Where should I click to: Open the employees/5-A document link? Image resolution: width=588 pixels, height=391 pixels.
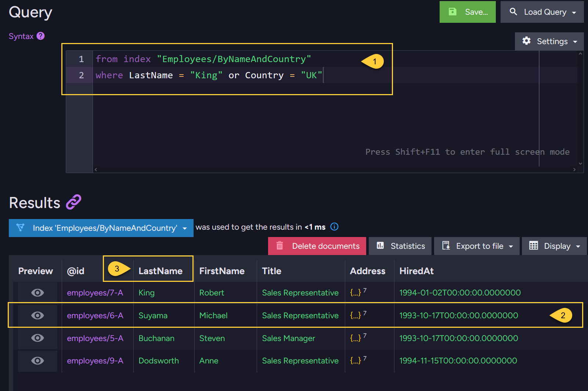[95, 338]
